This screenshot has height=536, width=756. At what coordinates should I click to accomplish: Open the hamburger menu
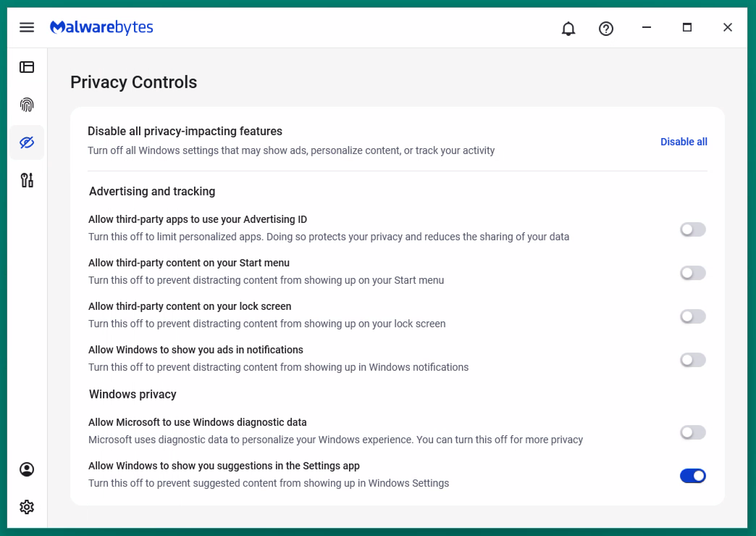coord(27,28)
